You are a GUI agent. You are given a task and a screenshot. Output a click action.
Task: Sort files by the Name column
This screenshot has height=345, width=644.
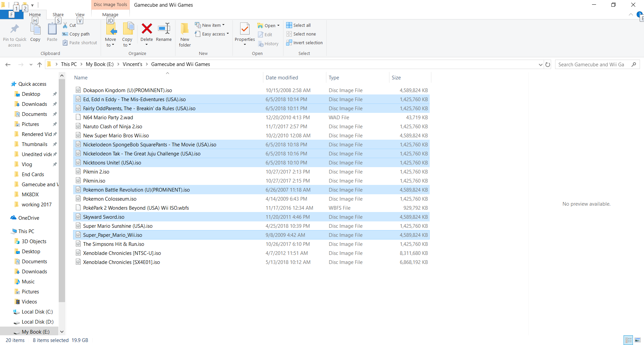coord(168,78)
